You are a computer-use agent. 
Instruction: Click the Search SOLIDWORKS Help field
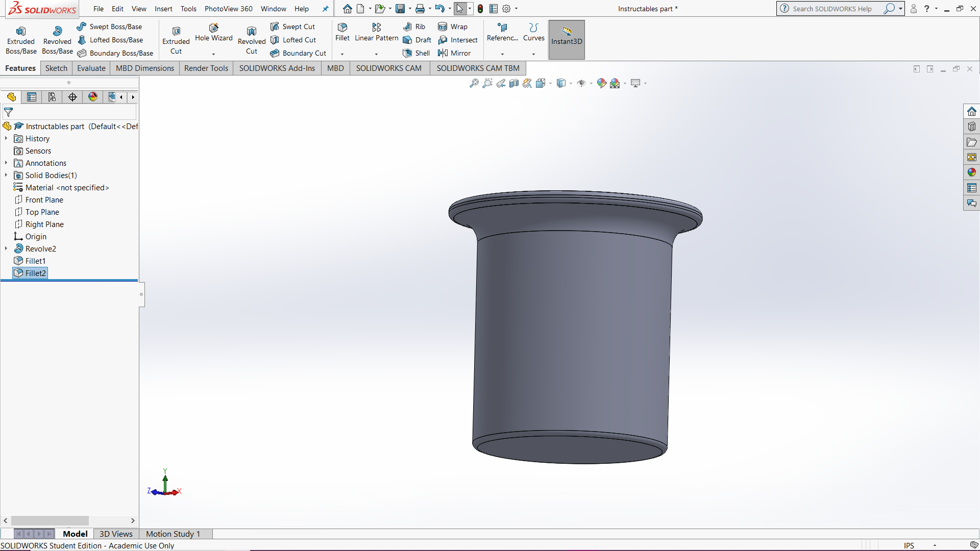click(x=832, y=9)
